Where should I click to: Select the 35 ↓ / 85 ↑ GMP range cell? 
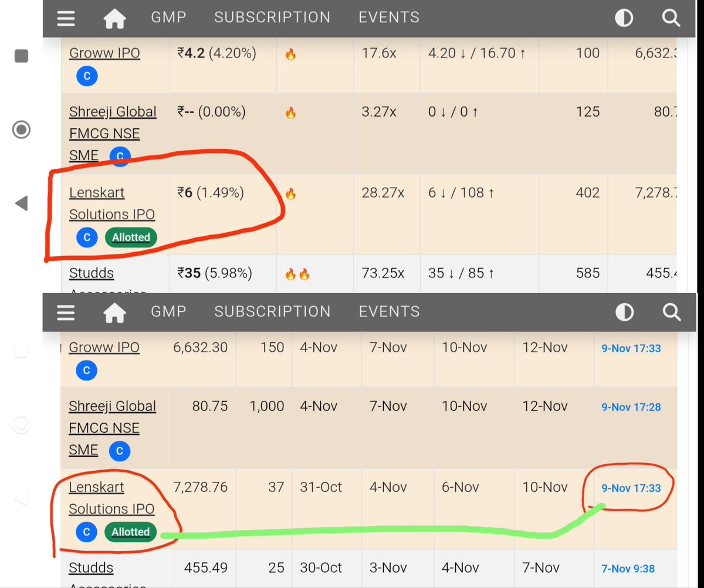[461, 273]
